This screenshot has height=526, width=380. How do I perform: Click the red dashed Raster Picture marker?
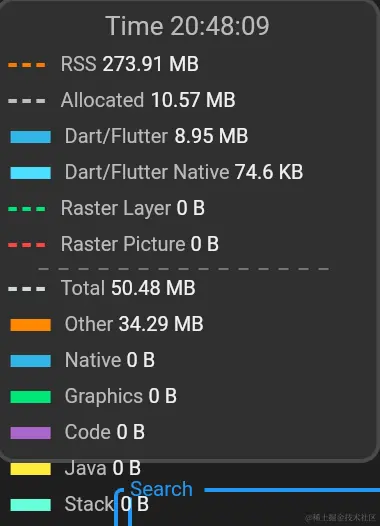[27, 245]
